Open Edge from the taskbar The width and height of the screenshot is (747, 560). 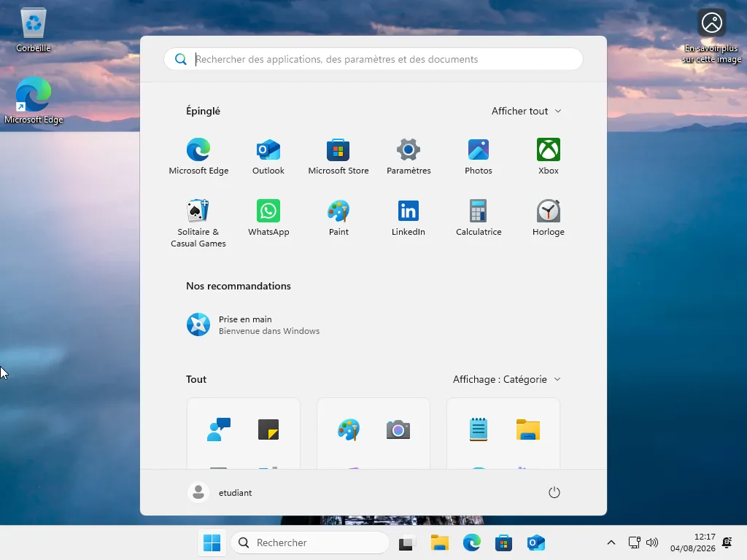[472, 542]
